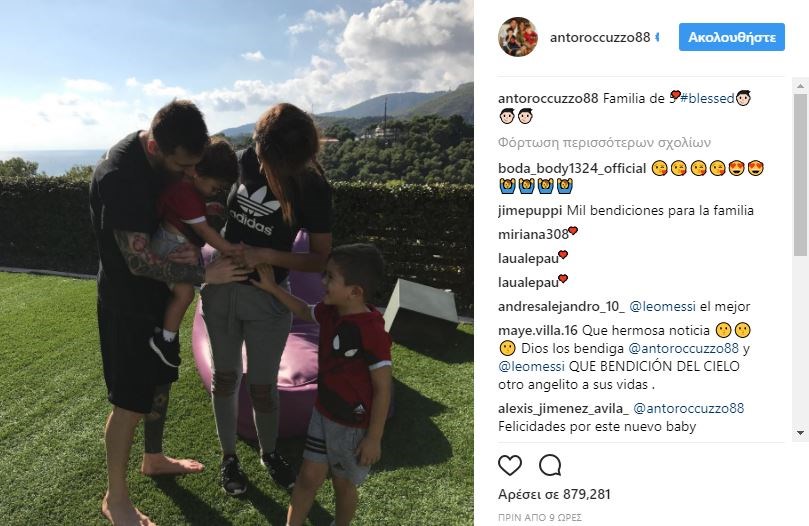The width and height of the screenshot is (809, 526).
Task: Load more comments via Φόρτωση περισσότερων σχολίων
Action: click(x=604, y=142)
